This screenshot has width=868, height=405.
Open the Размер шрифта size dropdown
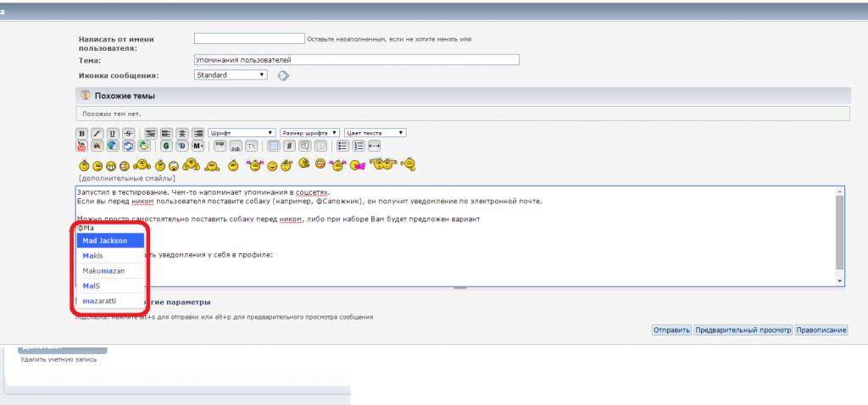pyautogui.click(x=310, y=133)
